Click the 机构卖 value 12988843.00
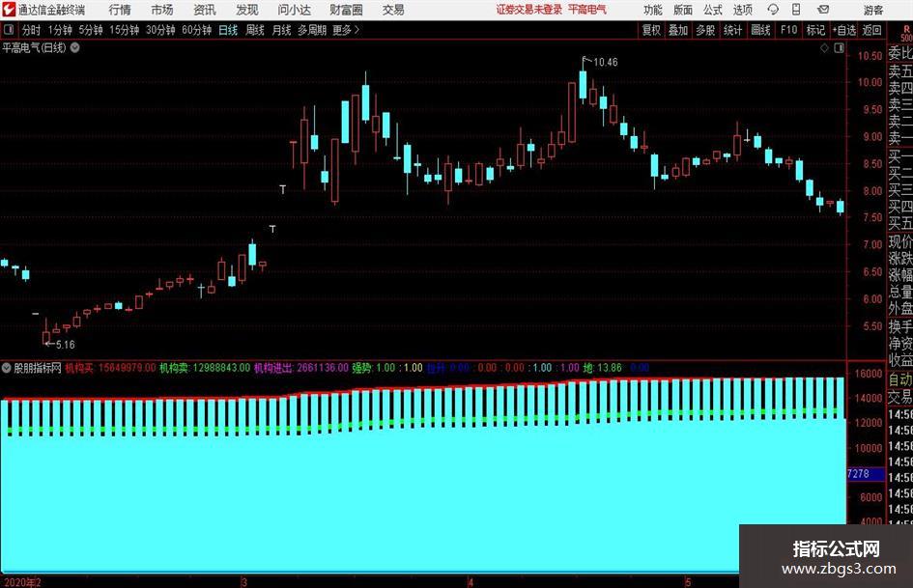Image resolution: width=913 pixels, height=588 pixels. [x=221, y=368]
